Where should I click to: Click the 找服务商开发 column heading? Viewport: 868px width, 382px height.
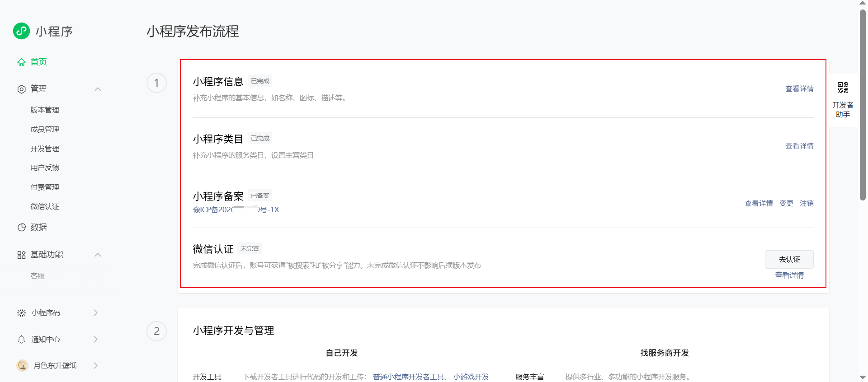coord(665,353)
